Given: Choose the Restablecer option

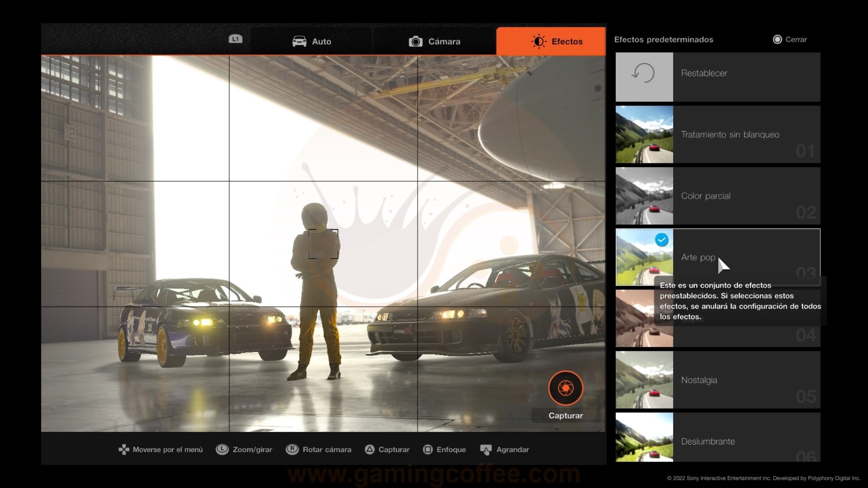Looking at the screenshot, I should point(718,77).
